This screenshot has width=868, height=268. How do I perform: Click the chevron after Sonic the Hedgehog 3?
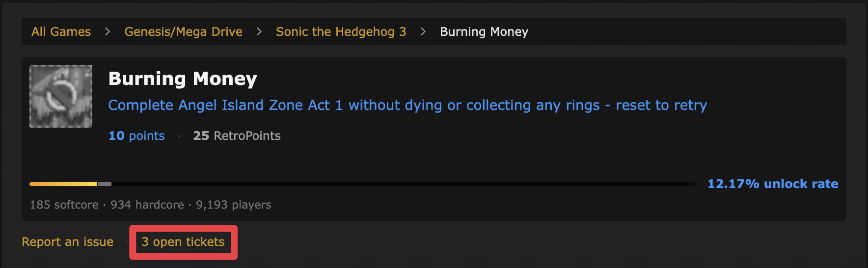(x=423, y=32)
